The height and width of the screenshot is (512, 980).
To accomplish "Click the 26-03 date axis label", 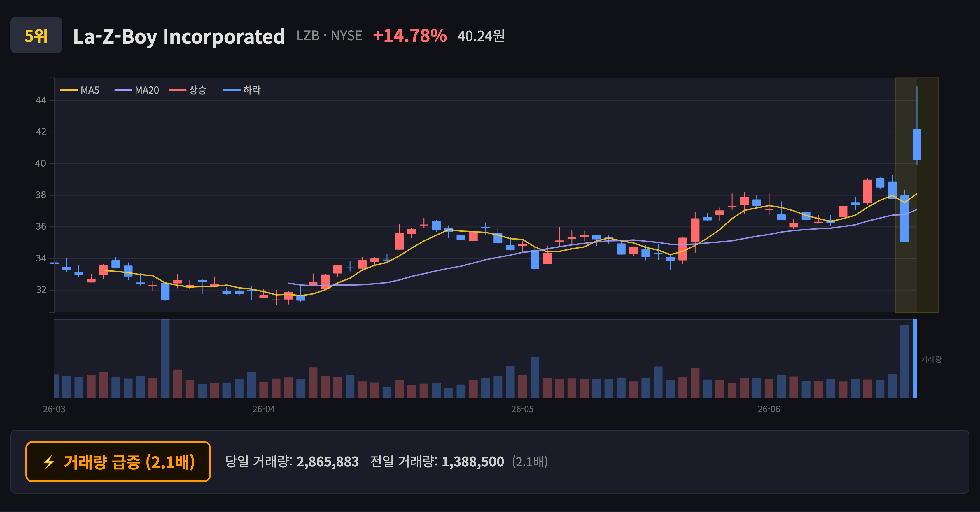I will coord(54,409).
